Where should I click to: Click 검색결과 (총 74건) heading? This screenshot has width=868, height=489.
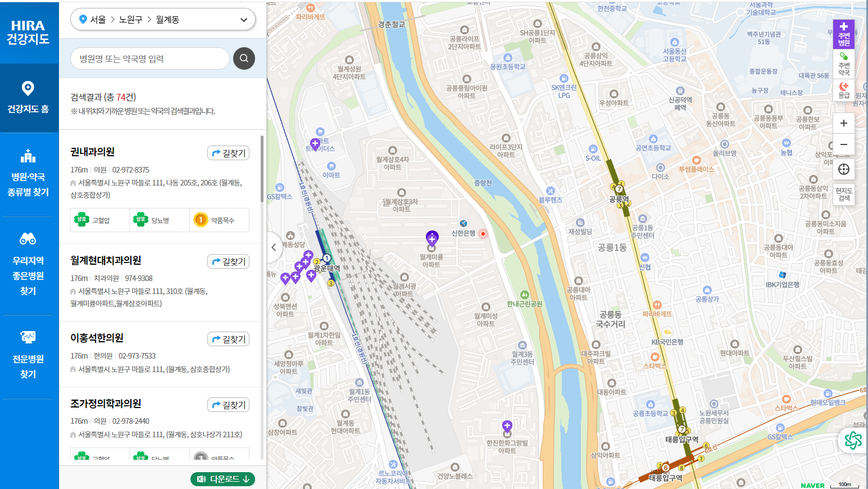(103, 97)
